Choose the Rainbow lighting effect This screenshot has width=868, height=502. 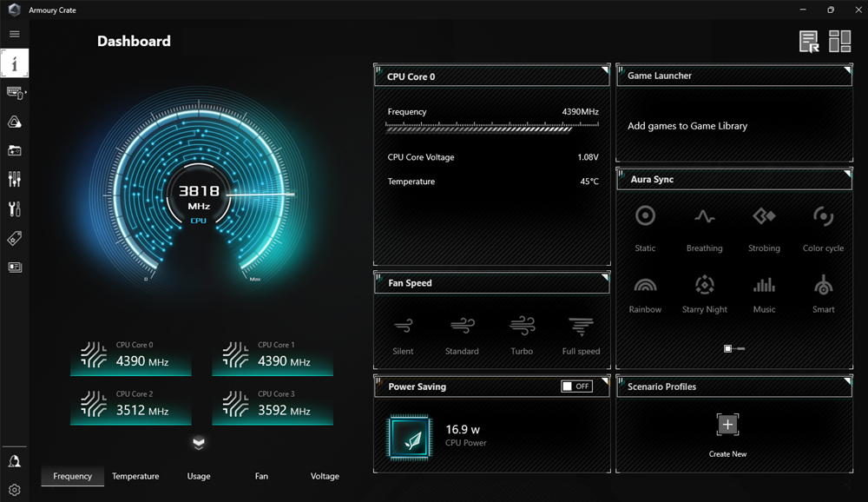[x=645, y=294]
